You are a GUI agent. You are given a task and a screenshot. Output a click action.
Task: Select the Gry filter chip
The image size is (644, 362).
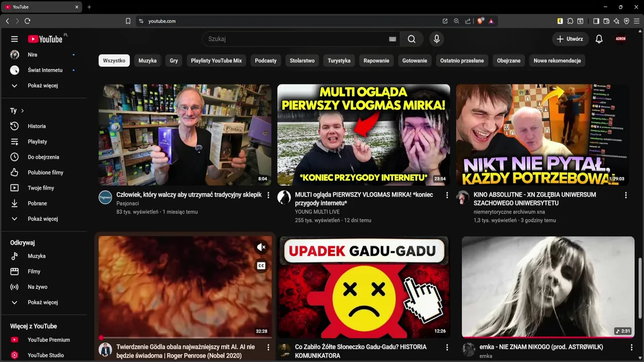pyautogui.click(x=174, y=60)
